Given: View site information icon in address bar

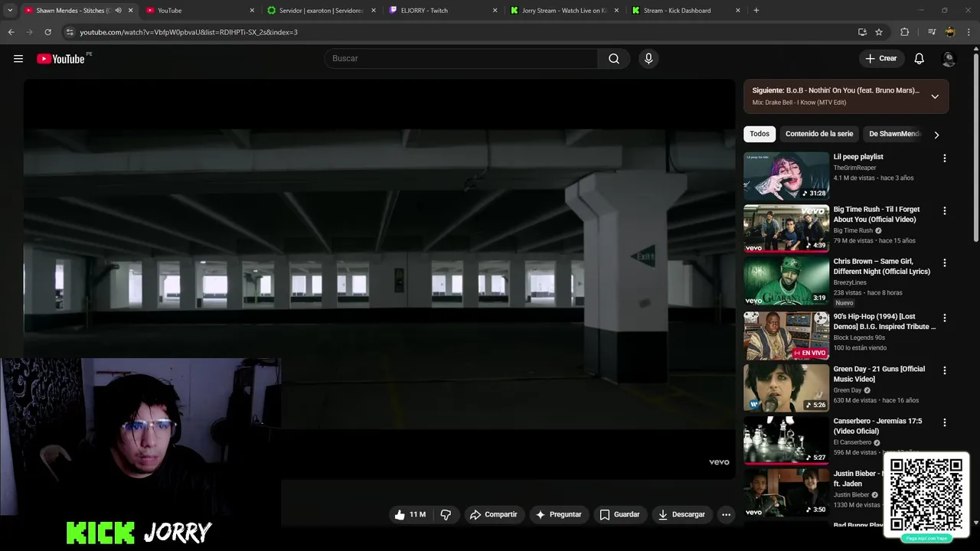Looking at the screenshot, I should point(70,32).
